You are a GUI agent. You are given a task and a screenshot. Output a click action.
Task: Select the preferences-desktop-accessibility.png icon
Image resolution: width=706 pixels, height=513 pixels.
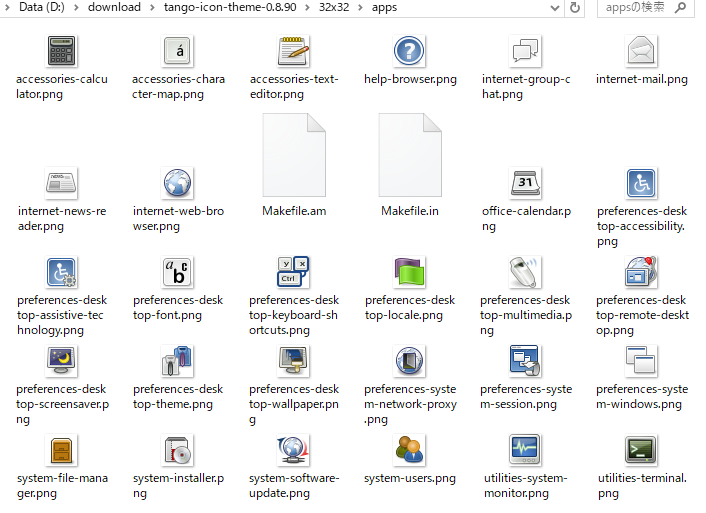click(641, 183)
